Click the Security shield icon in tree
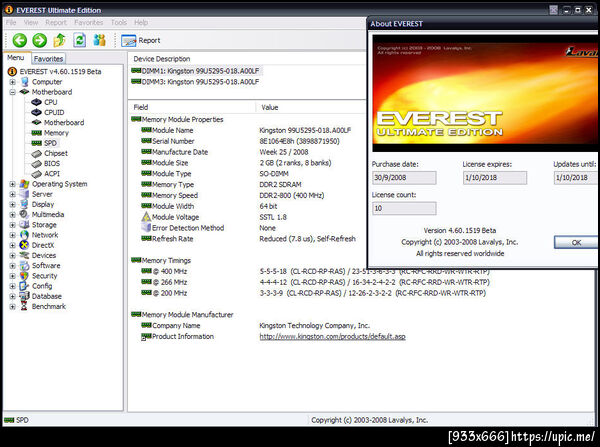600x447 pixels. [x=24, y=276]
